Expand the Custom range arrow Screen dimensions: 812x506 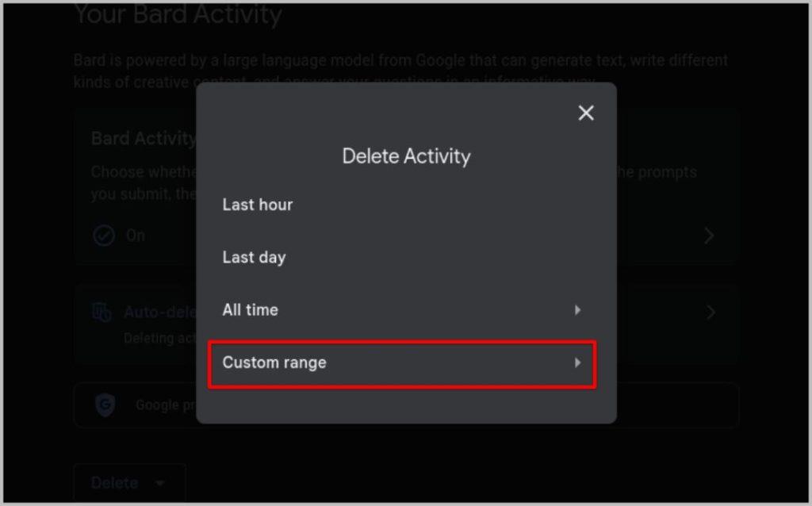pos(577,362)
